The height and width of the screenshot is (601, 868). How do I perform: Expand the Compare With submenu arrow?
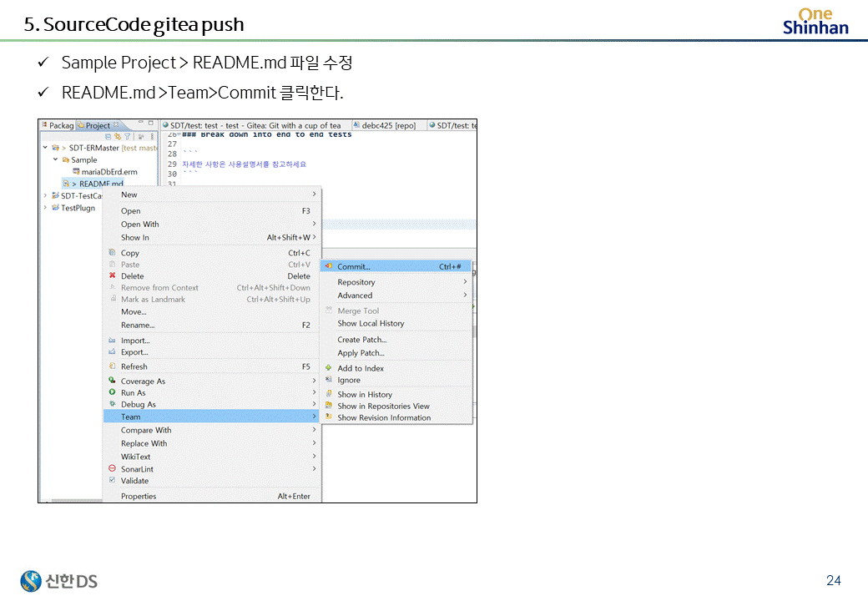[314, 429]
